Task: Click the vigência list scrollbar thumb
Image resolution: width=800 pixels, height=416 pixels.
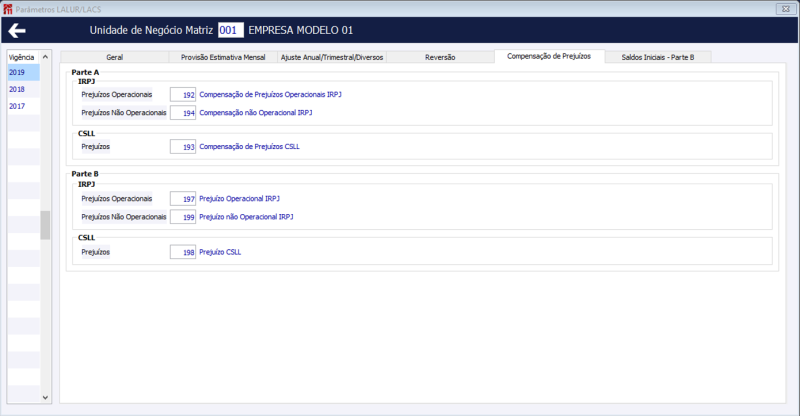Action: click(45, 225)
